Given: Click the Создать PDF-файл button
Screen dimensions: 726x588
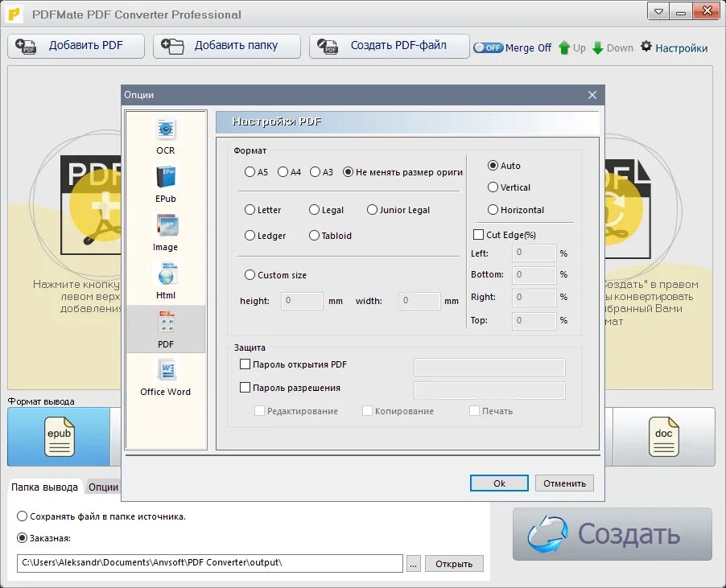Looking at the screenshot, I should click(x=390, y=46).
